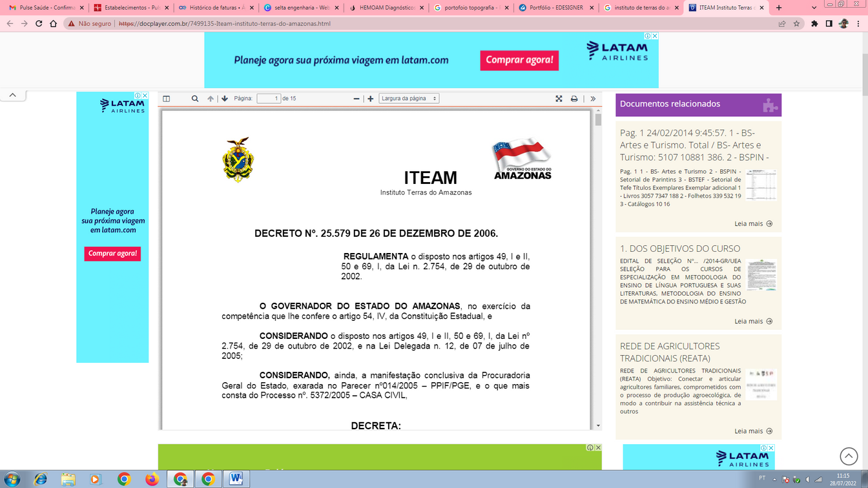The image size is (868, 488).
Task: Click the page number input field
Action: click(268, 99)
